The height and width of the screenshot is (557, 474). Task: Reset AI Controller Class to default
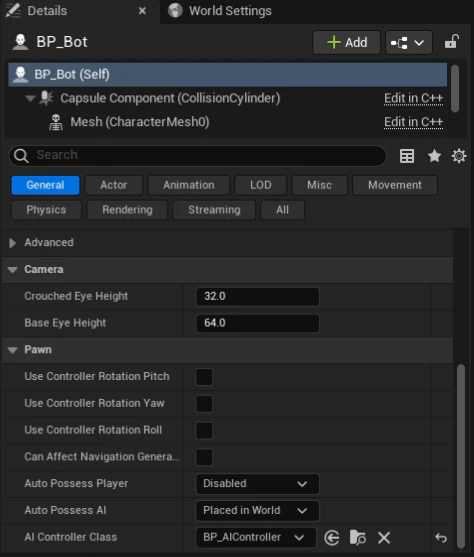441,538
